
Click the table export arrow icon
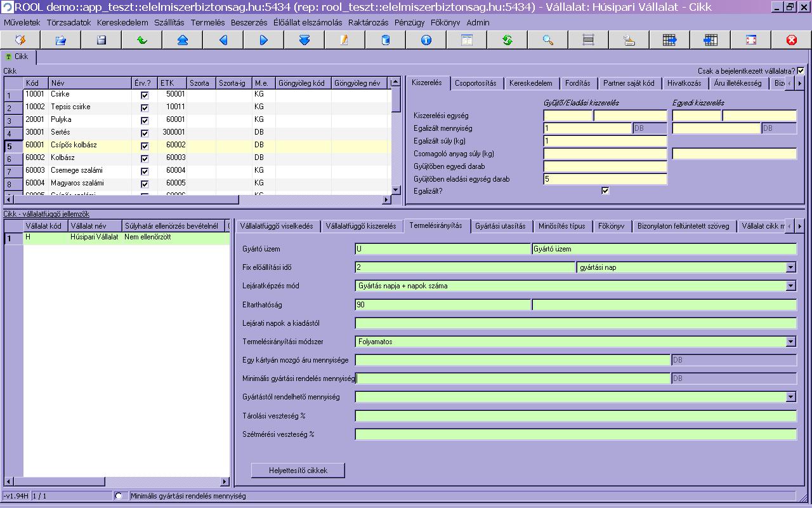click(x=669, y=40)
